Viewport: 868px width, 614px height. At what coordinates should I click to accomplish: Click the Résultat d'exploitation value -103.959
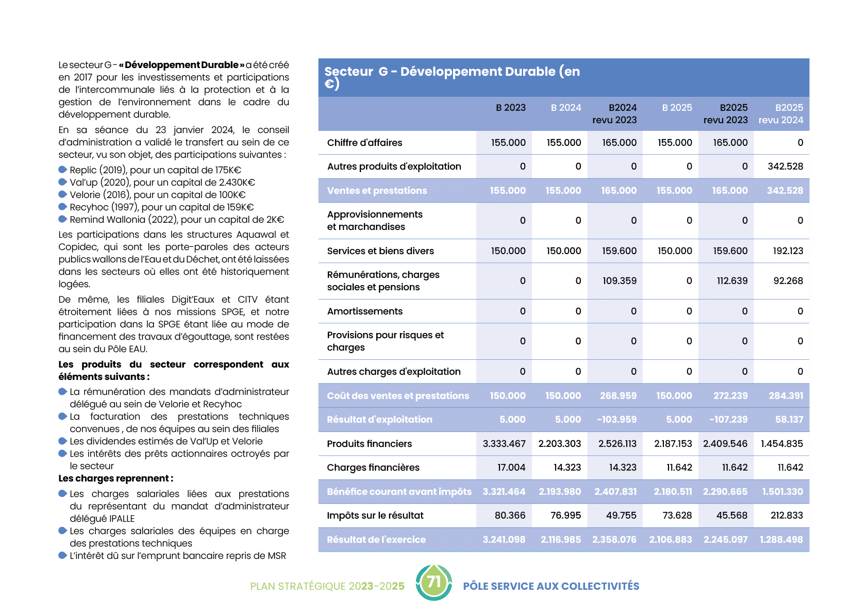click(x=616, y=420)
